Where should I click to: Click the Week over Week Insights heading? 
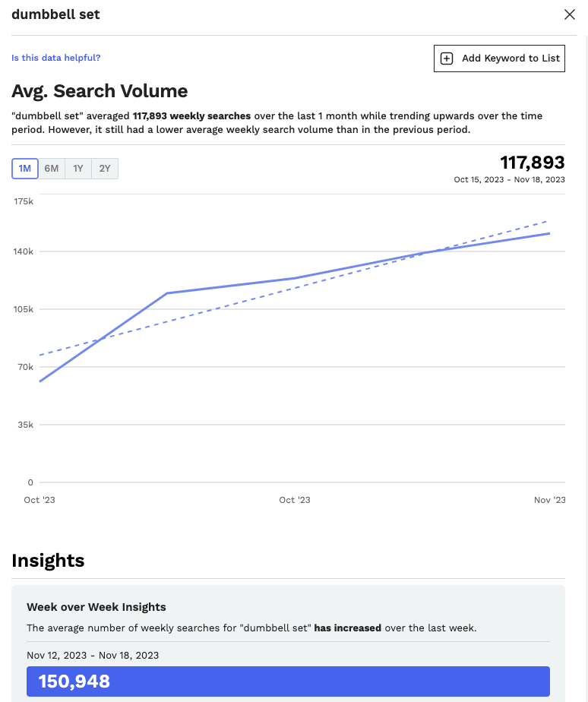(96, 607)
